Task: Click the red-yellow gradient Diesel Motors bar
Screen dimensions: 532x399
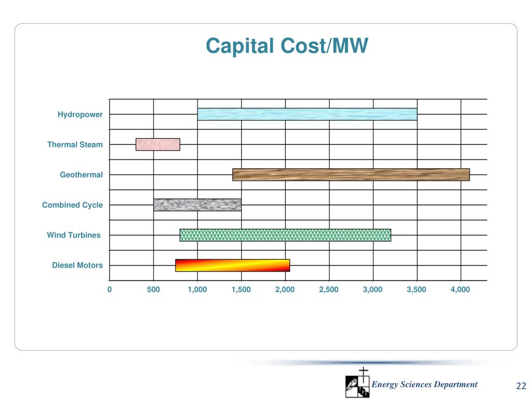Action: click(x=232, y=265)
